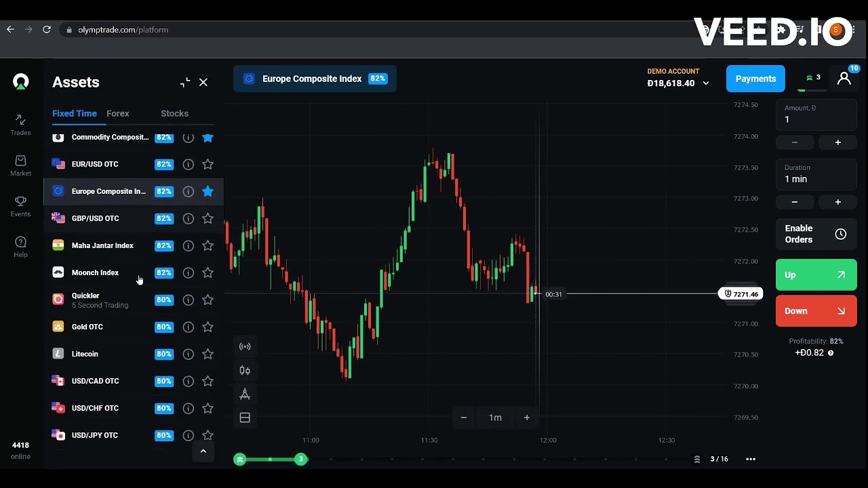Click Enable Orders button

(x=816, y=234)
